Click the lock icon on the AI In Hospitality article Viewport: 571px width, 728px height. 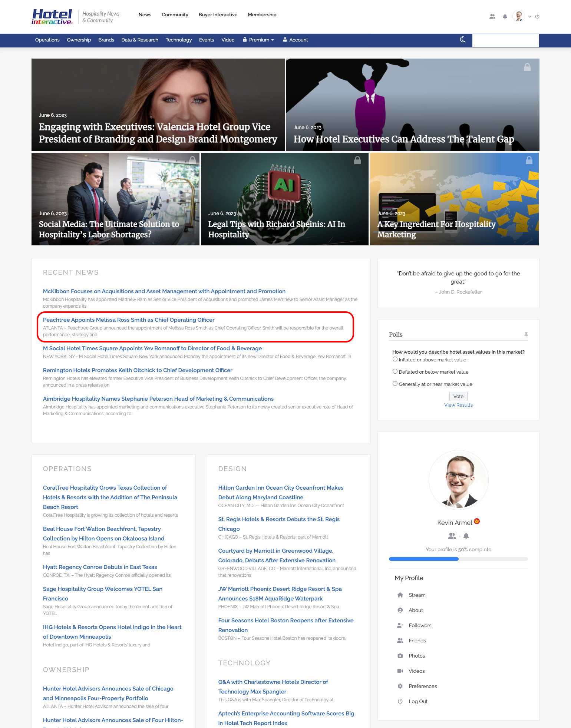point(357,160)
